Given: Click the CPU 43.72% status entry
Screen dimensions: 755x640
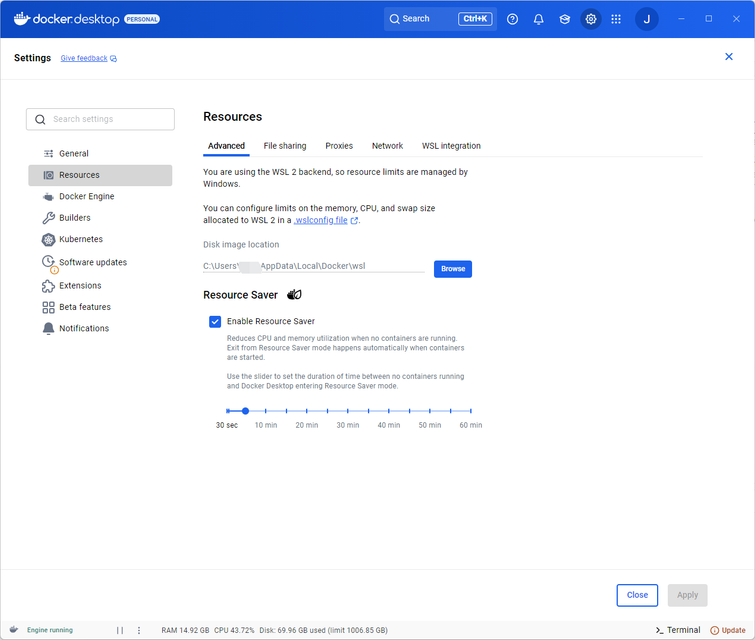Looking at the screenshot, I should 234,630.
